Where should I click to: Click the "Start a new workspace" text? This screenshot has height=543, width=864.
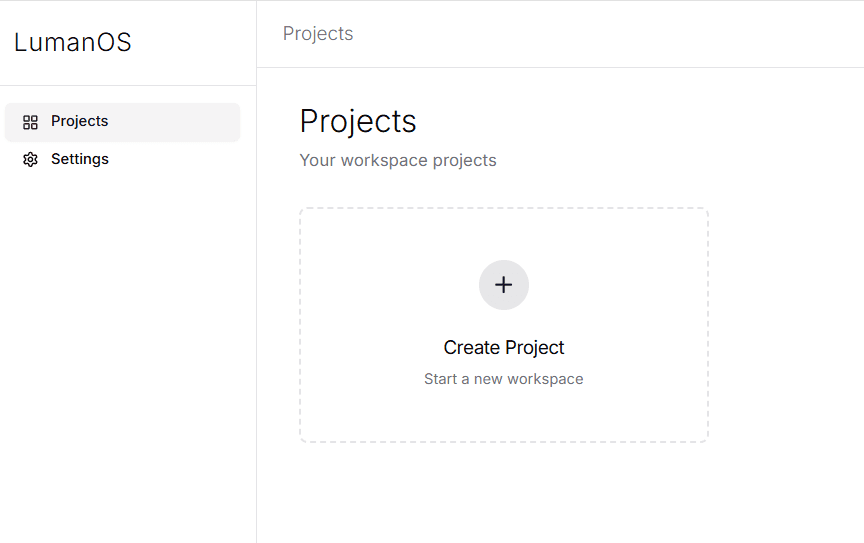[x=504, y=380]
